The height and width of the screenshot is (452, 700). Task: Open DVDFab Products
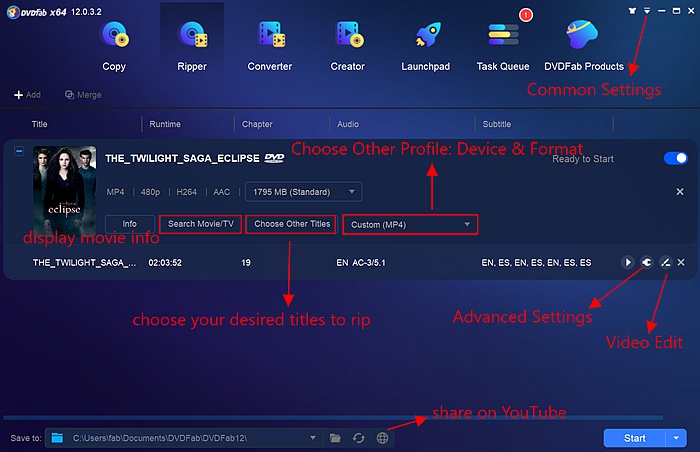click(584, 45)
